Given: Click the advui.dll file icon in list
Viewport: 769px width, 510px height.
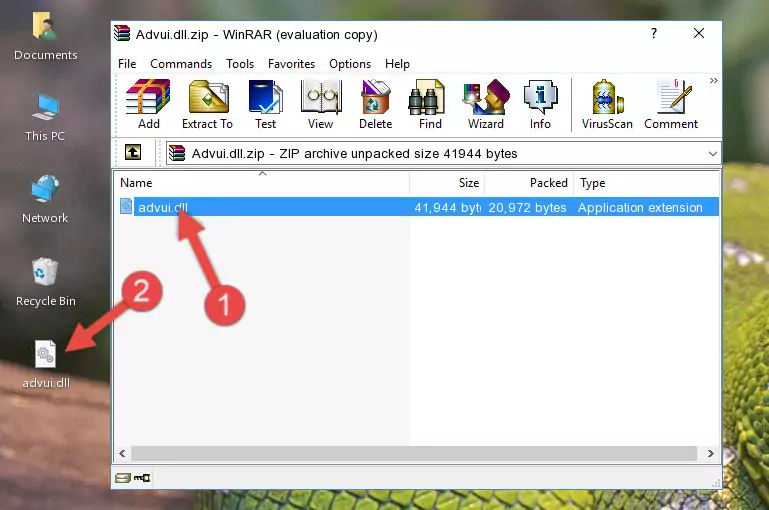Looking at the screenshot, I should click(126, 206).
